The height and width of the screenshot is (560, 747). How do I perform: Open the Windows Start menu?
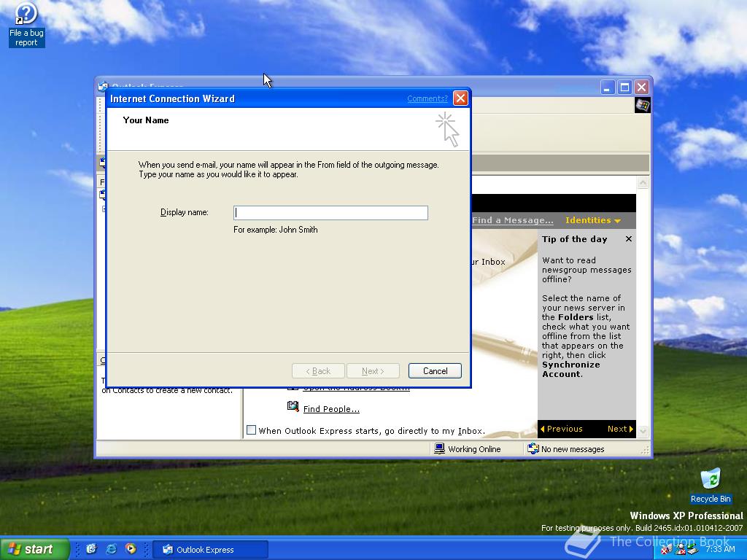coord(34,549)
